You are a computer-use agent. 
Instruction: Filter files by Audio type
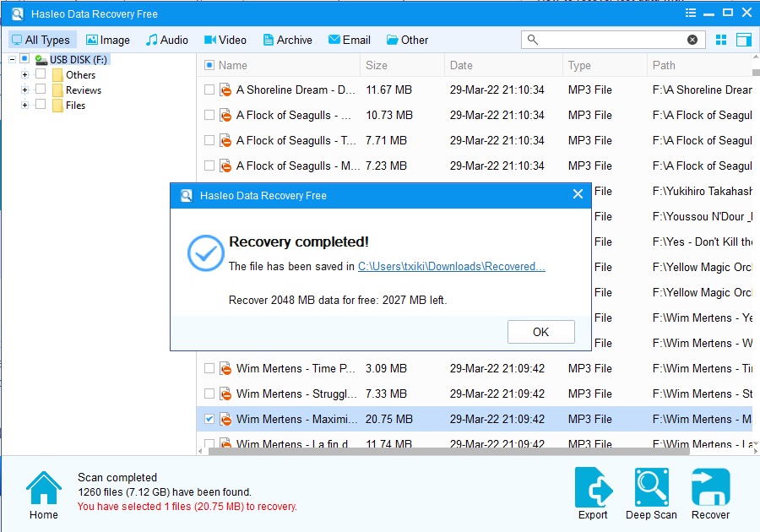(166, 40)
